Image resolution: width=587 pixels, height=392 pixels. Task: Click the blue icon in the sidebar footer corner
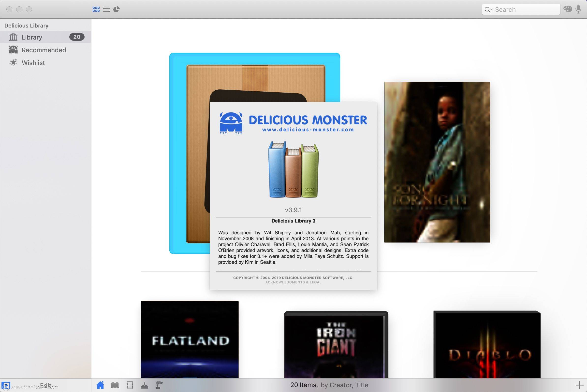(6, 386)
